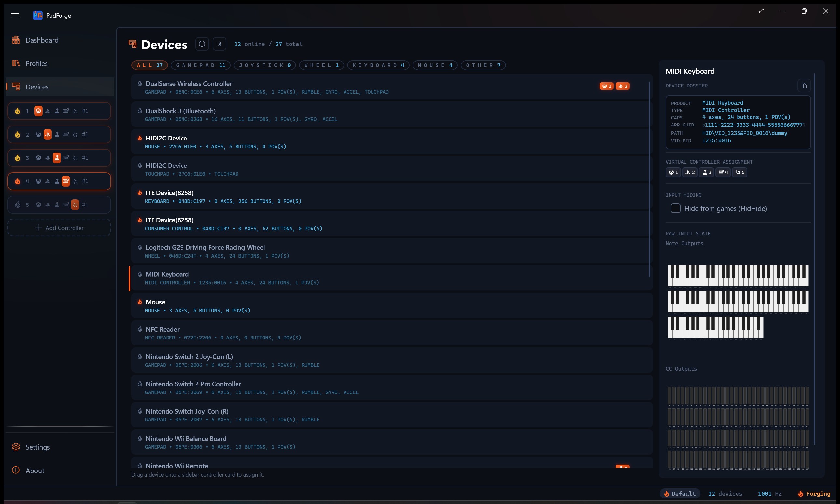Click the Default profile status badge
The image size is (840, 504).
tap(680, 494)
